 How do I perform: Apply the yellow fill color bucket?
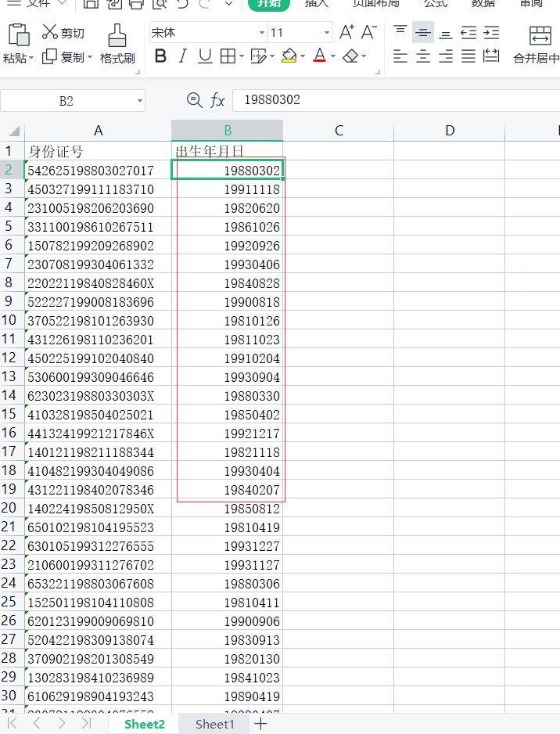289,56
